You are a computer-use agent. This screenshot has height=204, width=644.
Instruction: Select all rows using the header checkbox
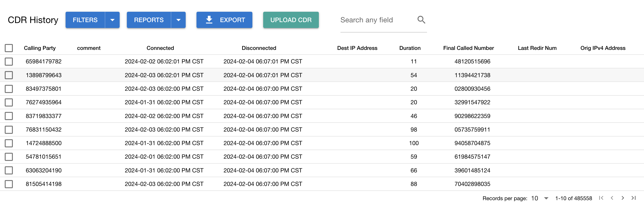(9, 48)
